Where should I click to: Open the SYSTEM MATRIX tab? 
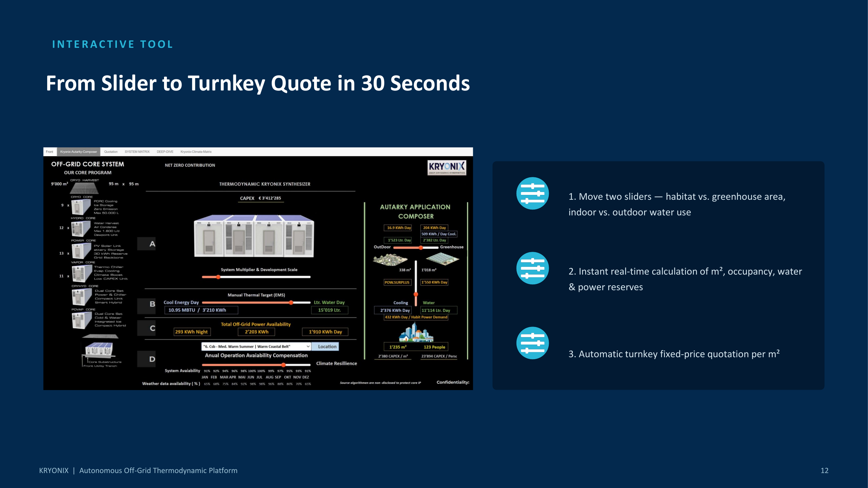pyautogui.click(x=137, y=152)
